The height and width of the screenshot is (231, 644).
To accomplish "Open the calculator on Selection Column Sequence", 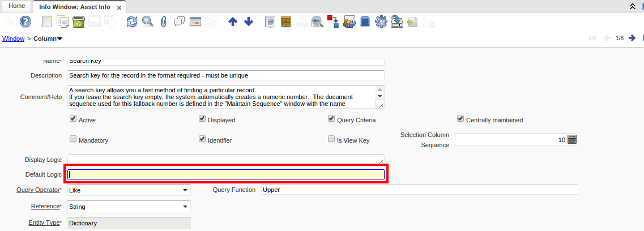I will pos(572,139).
